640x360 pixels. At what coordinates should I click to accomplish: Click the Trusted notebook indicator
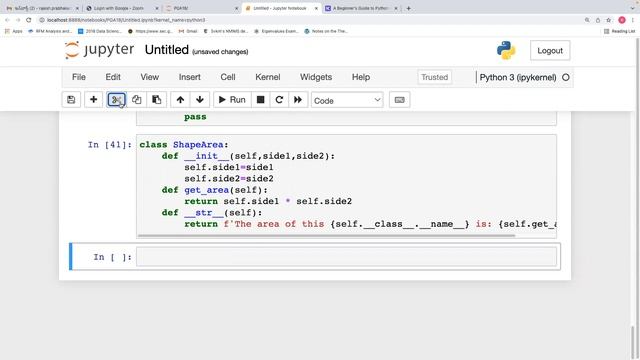[434, 77]
